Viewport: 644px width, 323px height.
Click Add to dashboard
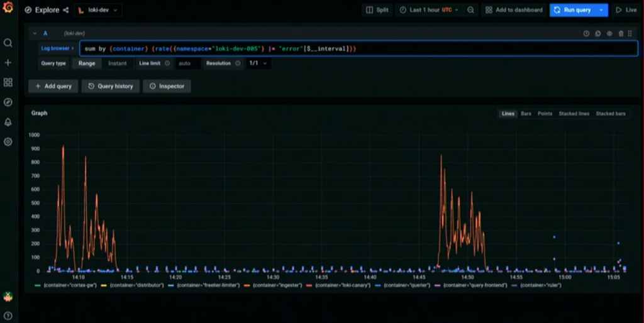[x=514, y=10]
